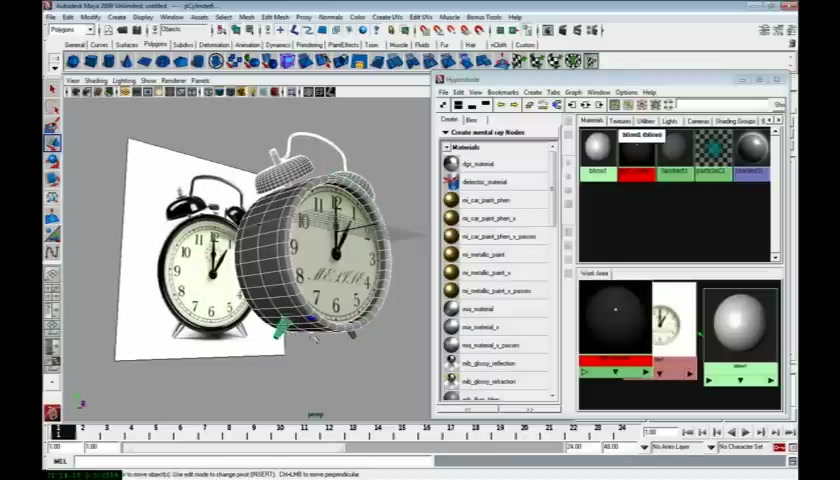
Task: Open the Polygons menu set dropdown
Action: point(72,30)
